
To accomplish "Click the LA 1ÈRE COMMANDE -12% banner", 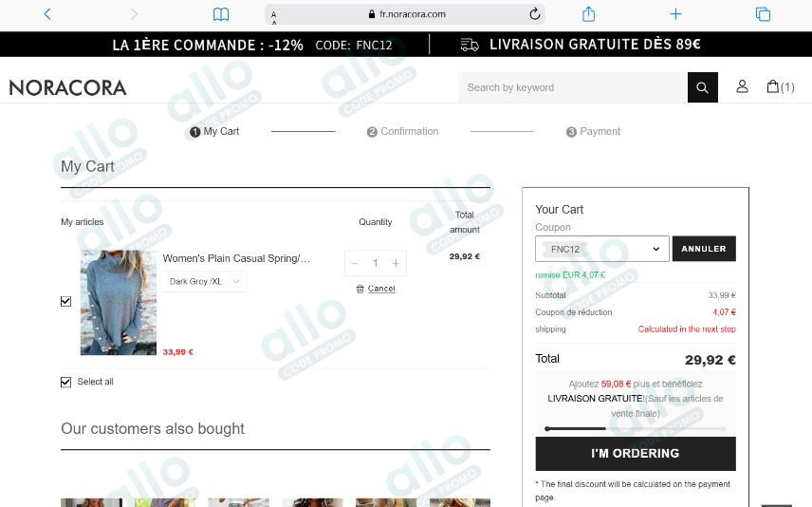I will [x=252, y=45].
